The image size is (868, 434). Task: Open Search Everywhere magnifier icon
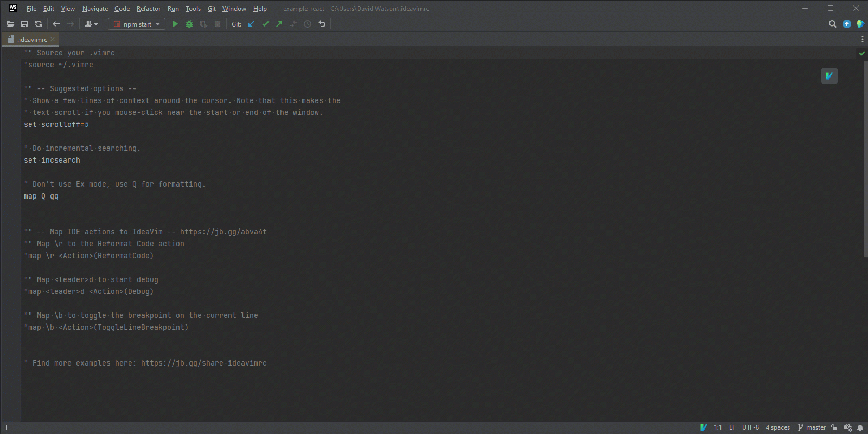pyautogui.click(x=833, y=24)
